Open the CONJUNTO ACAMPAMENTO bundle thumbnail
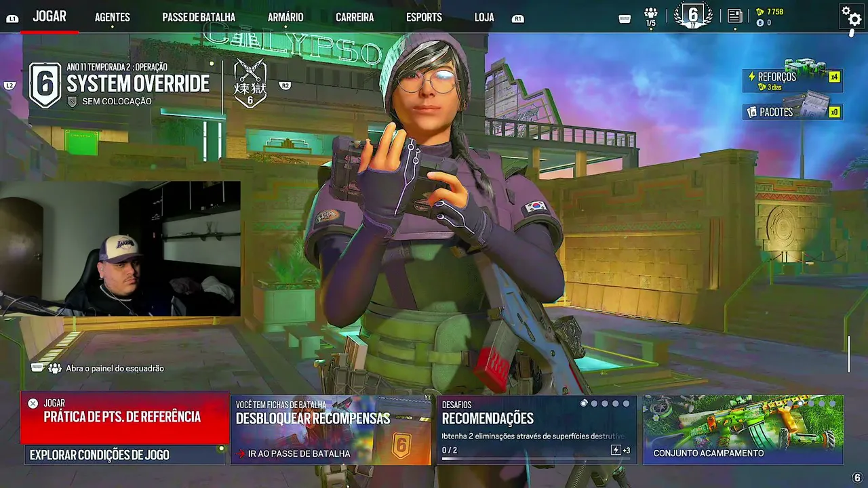Image resolution: width=868 pixels, height=488 pixels. point(743,430)
